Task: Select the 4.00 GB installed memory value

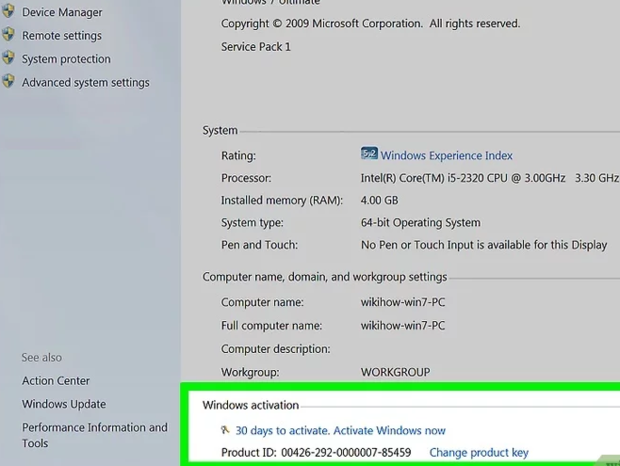Action: tap(379, 200)
